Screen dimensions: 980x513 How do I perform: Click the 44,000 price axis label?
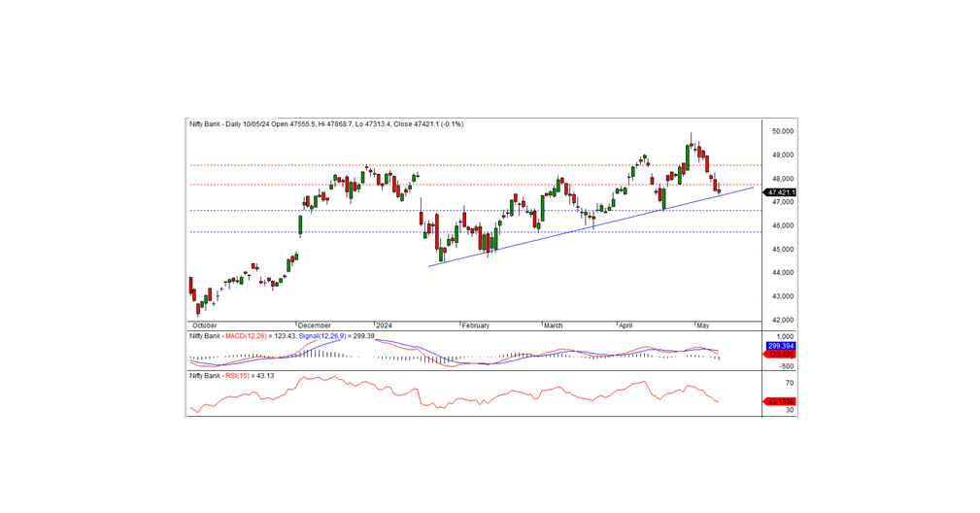click(783, 272)
